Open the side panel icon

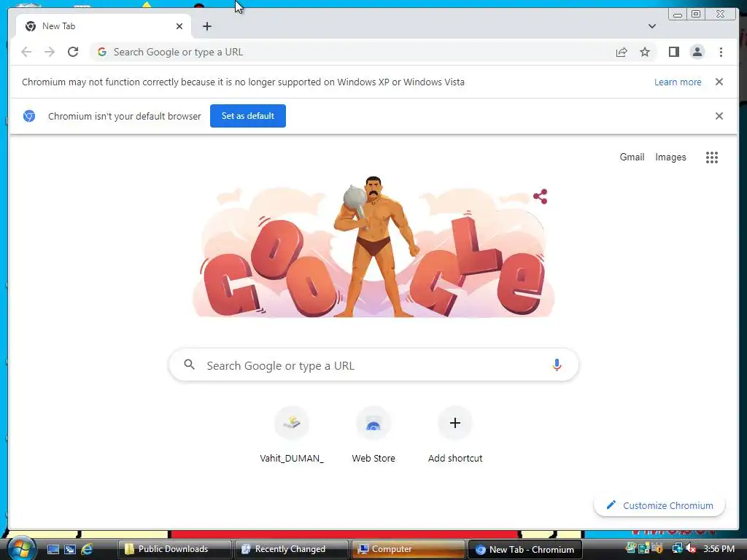[673, 52]
